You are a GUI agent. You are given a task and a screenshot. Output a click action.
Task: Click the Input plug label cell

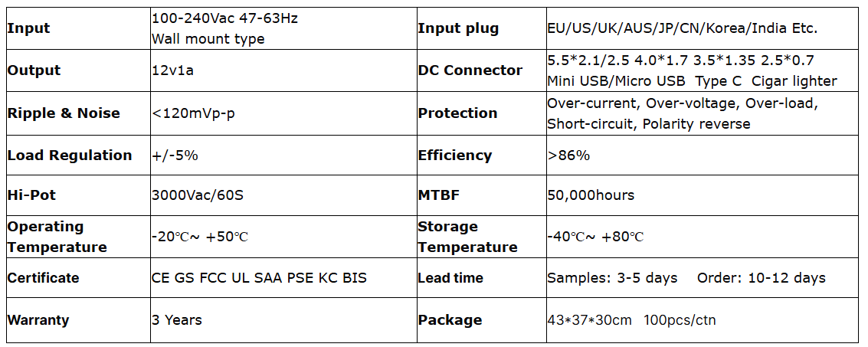(458, 28)
